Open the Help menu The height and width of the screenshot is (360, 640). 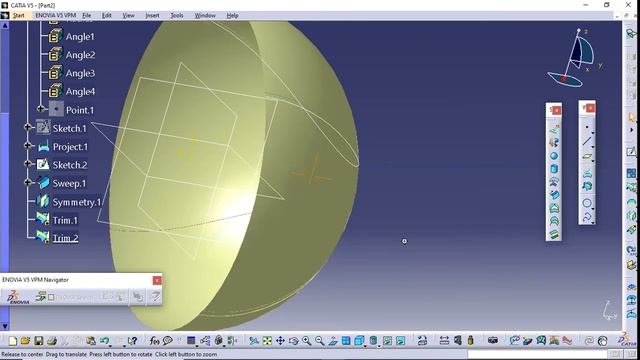click(232, 16)
